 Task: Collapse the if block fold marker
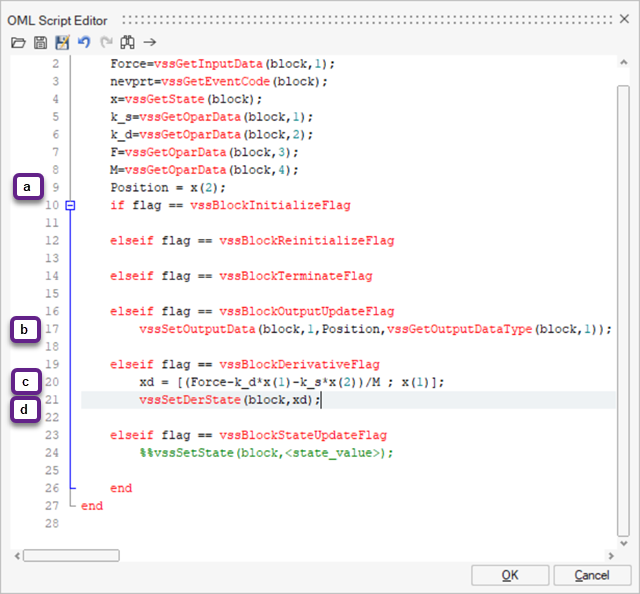[x=70, y=205]
